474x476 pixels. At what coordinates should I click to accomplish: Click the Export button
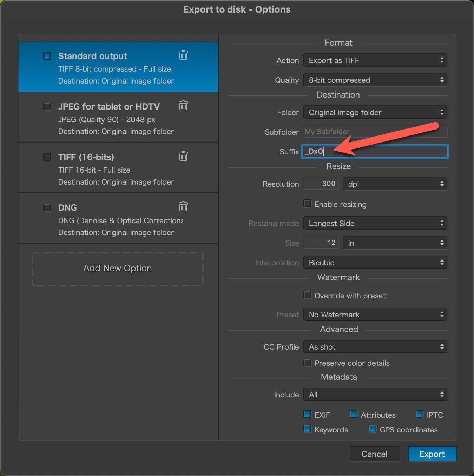point(432,454)
